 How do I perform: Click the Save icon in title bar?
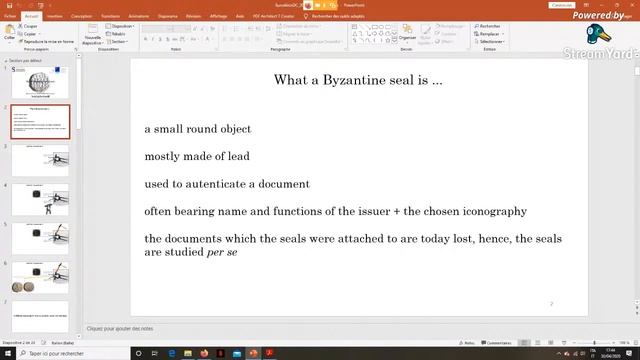[x=9, y=5]
